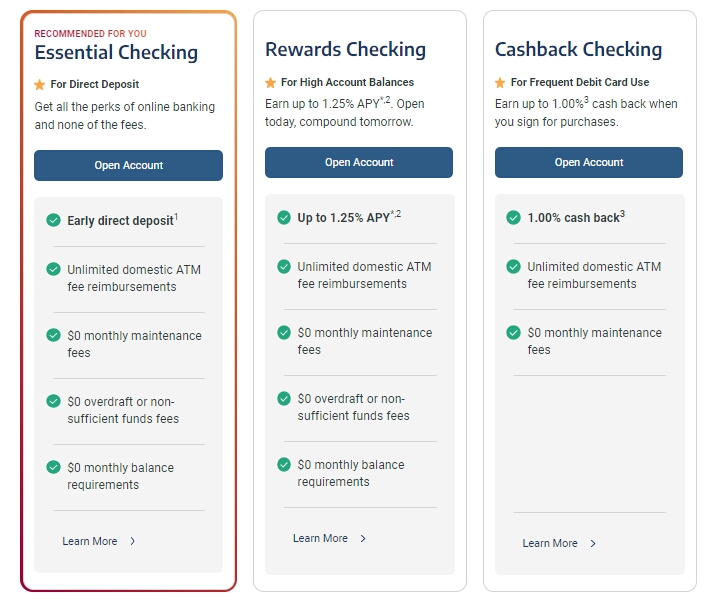719x611 pixels.
Task: Click checkmark for Essential $0 monthly maintenance fees
Action: point(53,335)
